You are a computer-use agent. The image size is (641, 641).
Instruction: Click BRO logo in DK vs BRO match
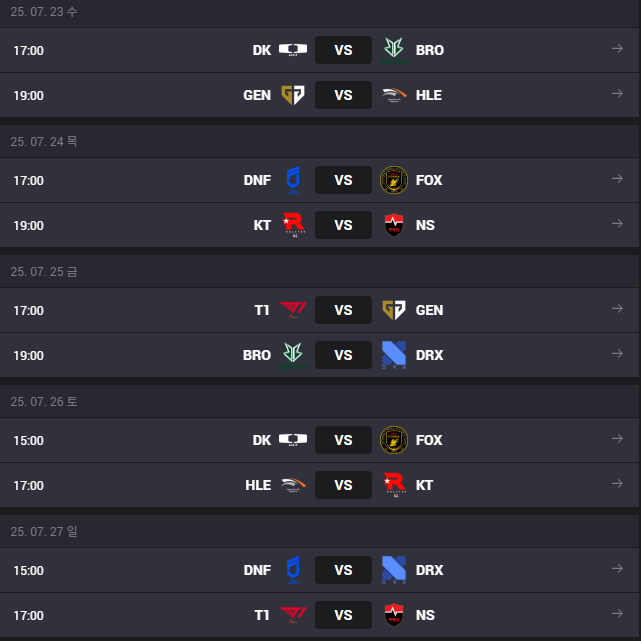(394, 50)
